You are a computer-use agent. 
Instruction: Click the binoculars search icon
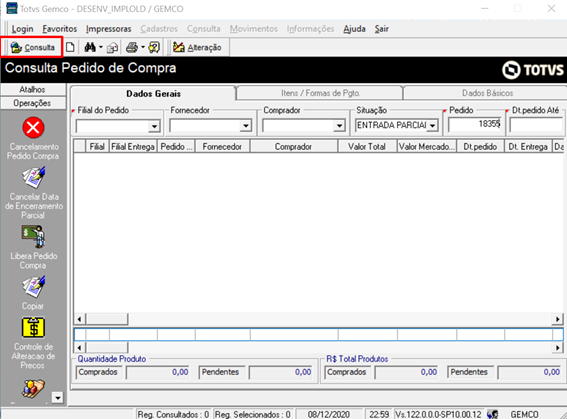click(x=90, y=47)
